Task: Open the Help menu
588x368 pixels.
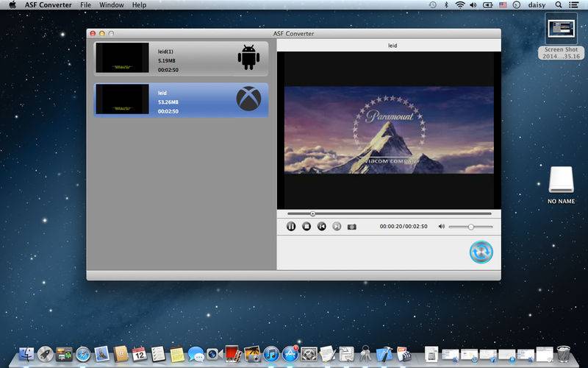Action: (x=139, y=5)
